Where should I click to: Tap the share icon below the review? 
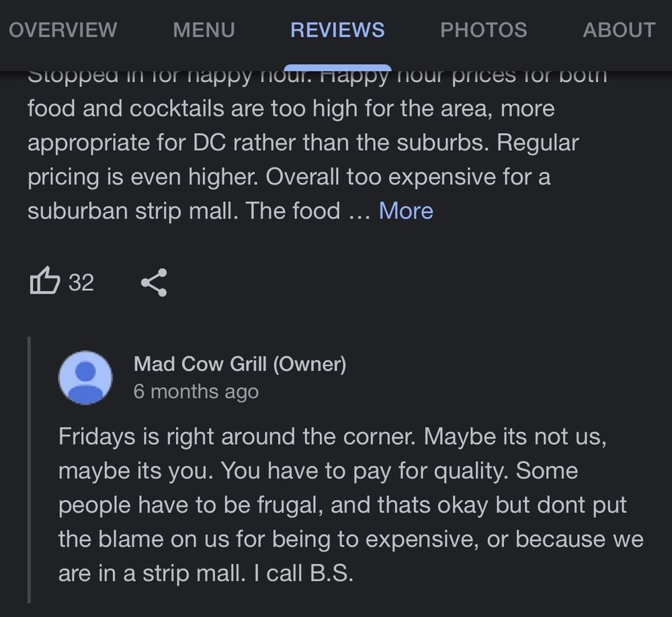(x=154, y=282)
